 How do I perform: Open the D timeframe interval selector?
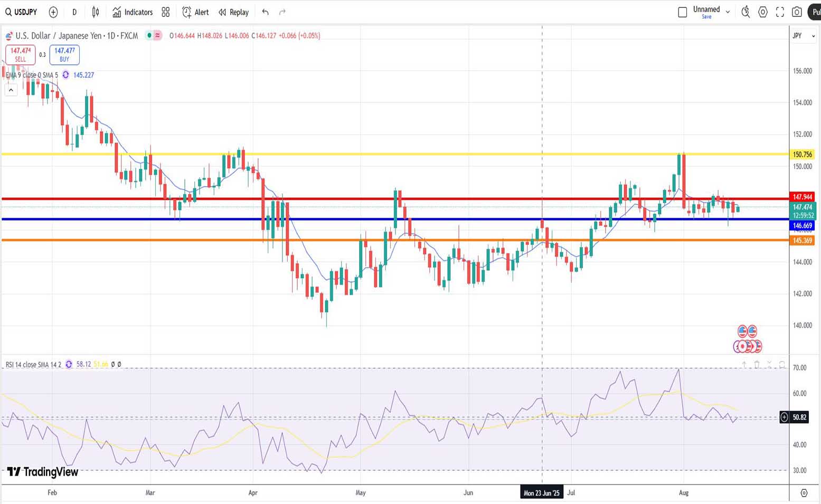(x=74, y=12)
